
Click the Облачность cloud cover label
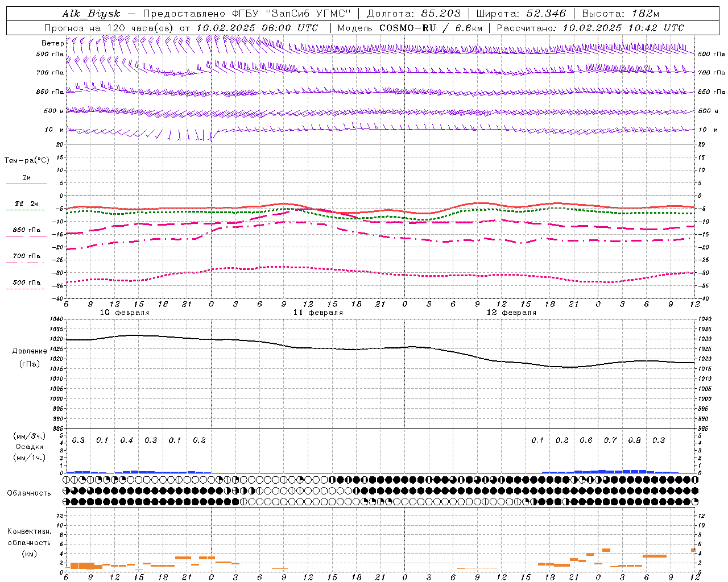(29, 493)
